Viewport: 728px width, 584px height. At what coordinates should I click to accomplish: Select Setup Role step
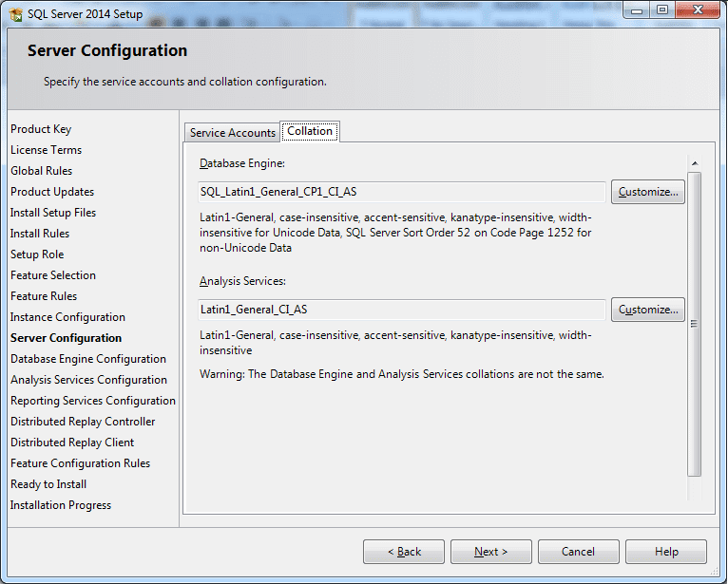[x=37, y=254]
